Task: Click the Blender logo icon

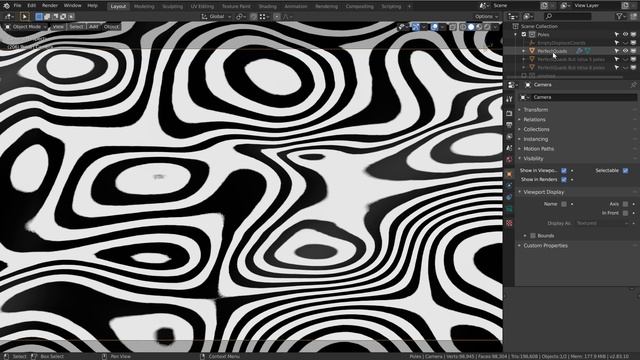Action: tap(7, 6)
